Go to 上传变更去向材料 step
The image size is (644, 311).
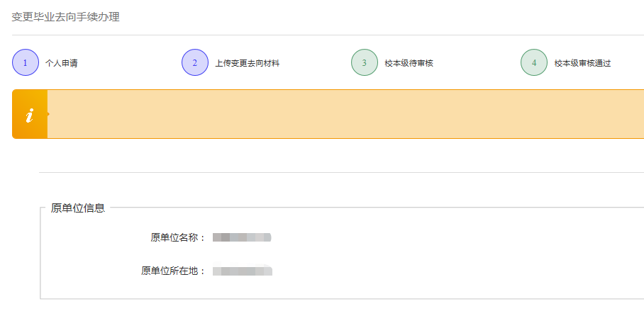[x=247, y=63]
